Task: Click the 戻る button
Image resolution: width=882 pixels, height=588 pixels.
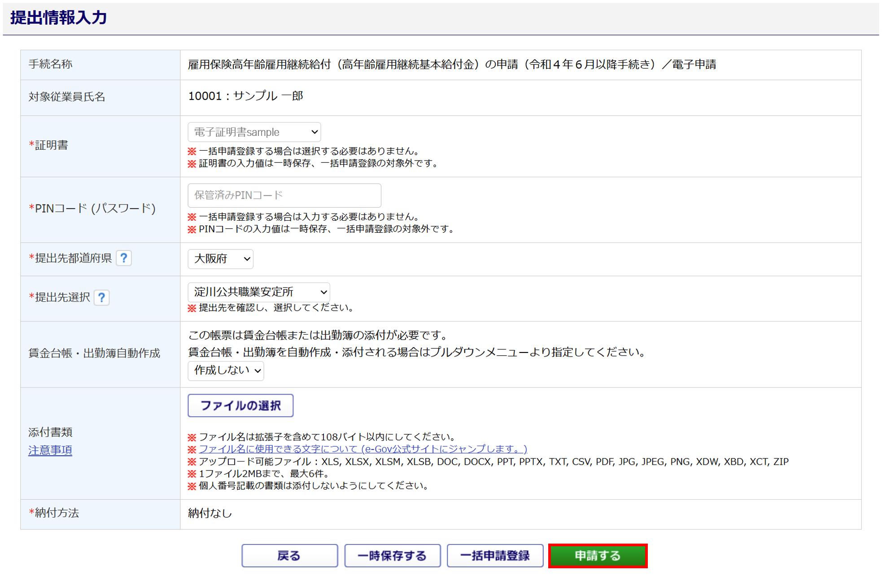Action: (289, 556)
